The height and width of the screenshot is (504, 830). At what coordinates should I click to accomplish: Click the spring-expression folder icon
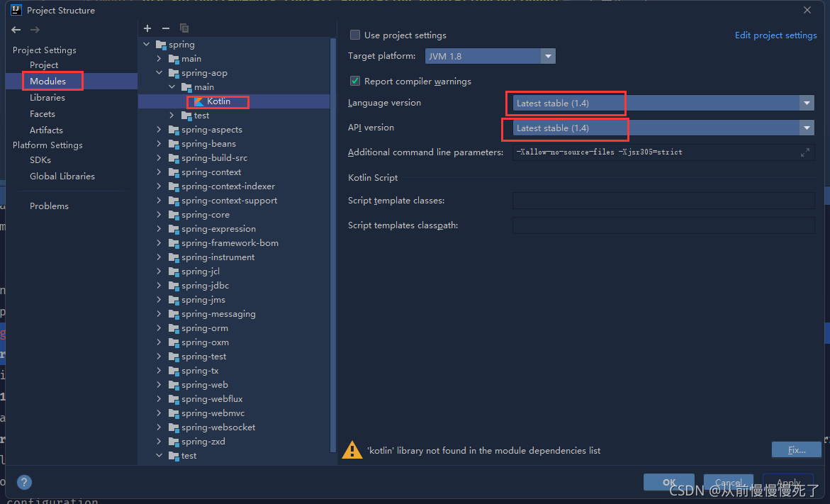pyautogui.click(x=174, y=229)
